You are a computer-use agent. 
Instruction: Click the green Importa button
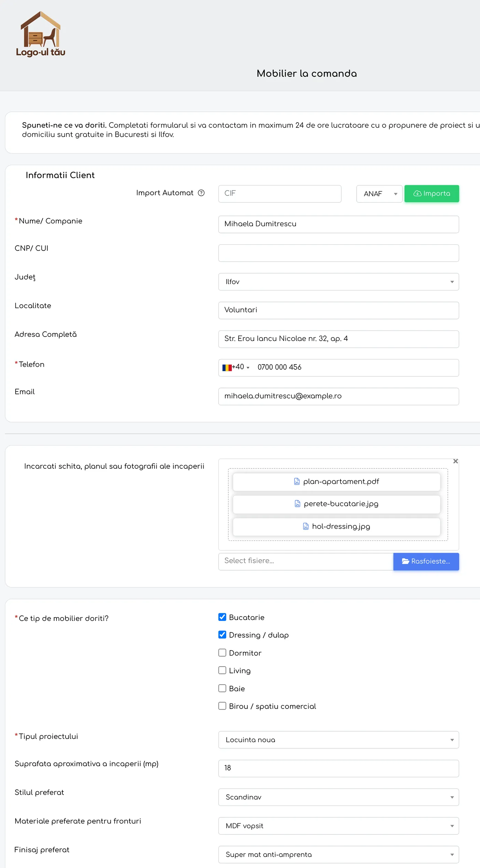click(432, 194)
